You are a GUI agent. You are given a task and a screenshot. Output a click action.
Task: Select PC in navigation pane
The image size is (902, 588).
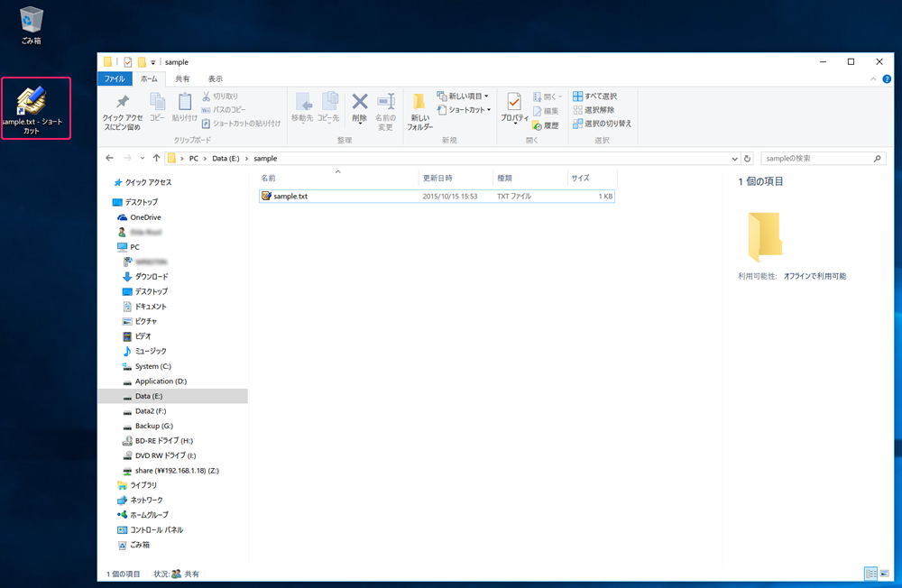pyautogui.click(x=129, y=247)
